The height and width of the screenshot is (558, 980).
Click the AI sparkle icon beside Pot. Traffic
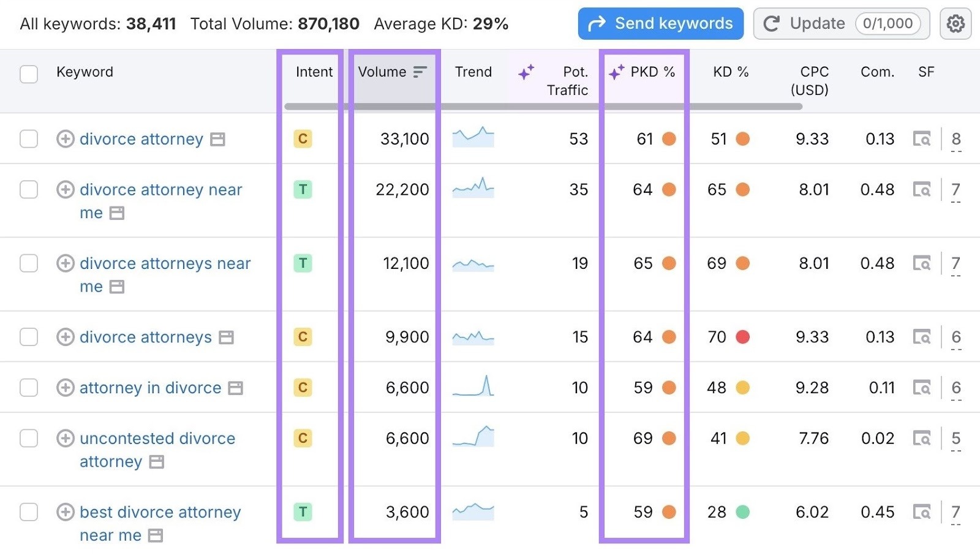coord(527,72)
